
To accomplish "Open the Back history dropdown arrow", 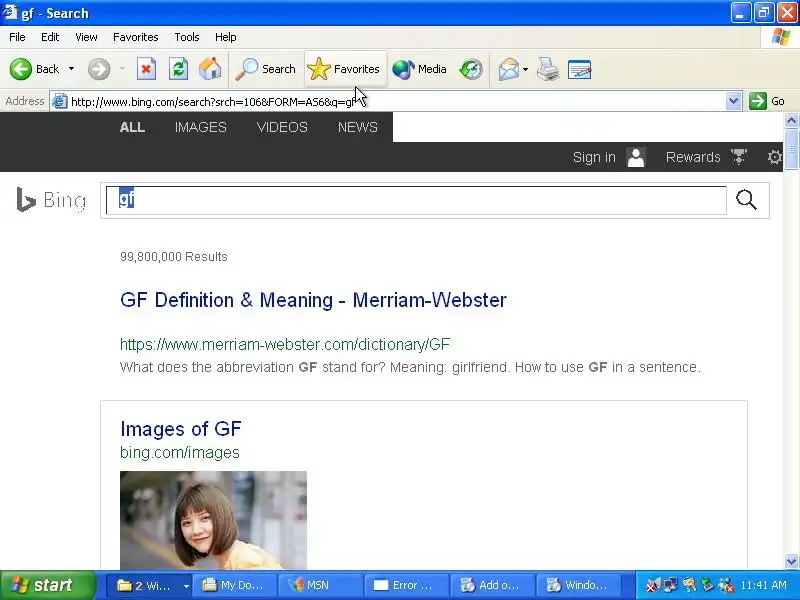I will click(x=71, y=69).
